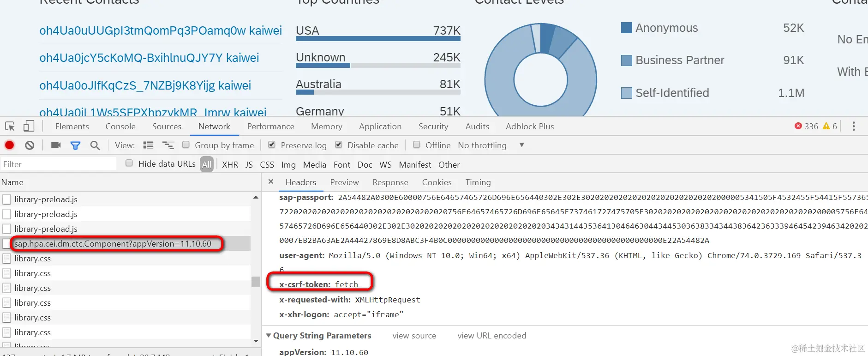Viewport: 868px width, 356px height.
Task: Click the request list scroll down arrow
Action: pyautogui.click(x=256, y=341)
